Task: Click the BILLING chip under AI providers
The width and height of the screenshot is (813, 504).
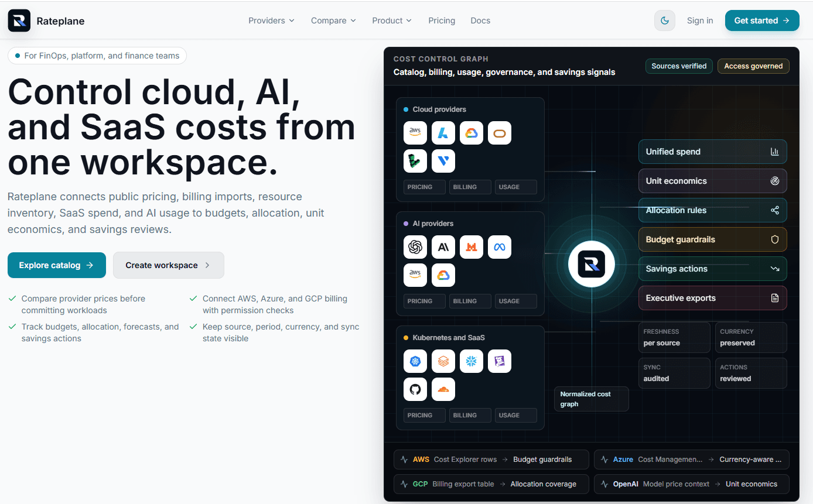Action: (x=470, y=301)
